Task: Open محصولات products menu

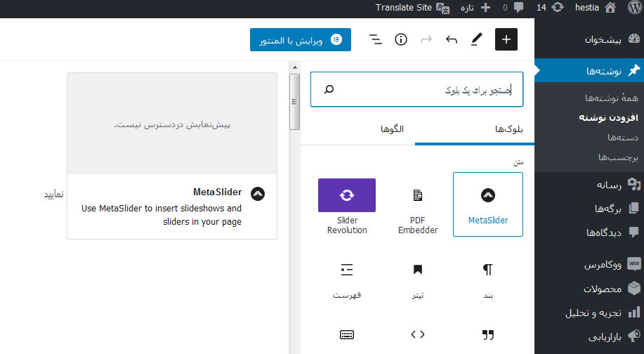Action: [x=589, y=289]
